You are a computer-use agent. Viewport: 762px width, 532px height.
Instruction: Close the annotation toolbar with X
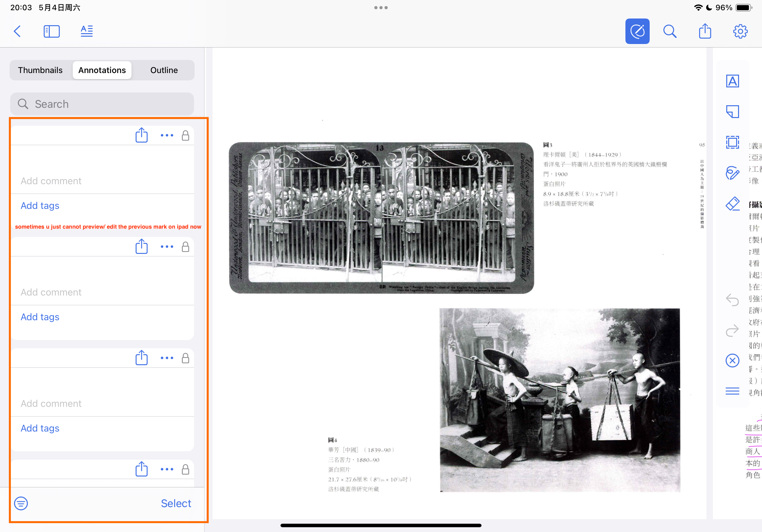click(732, 360)
